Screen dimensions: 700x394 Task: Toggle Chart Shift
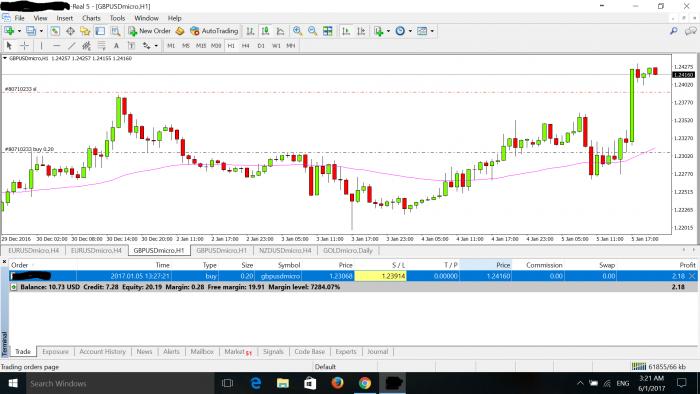click(361, 31)
